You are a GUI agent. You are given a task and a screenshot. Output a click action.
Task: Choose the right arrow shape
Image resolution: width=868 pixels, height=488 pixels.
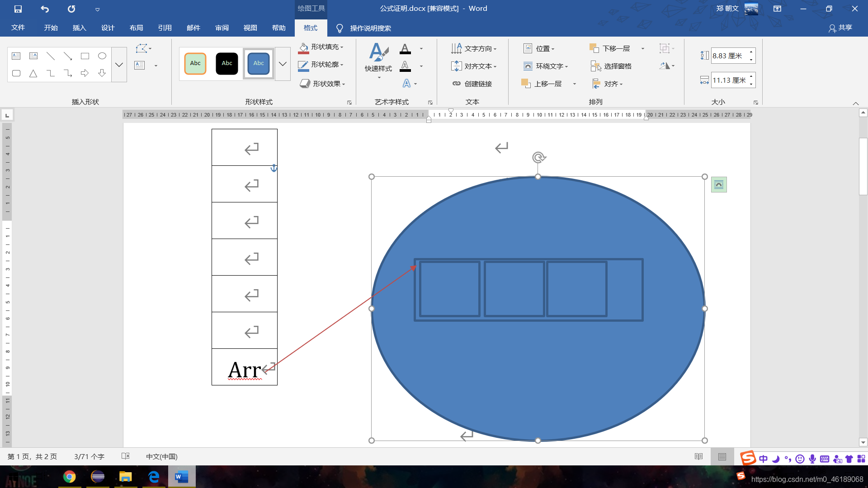[x=85, y=73]
